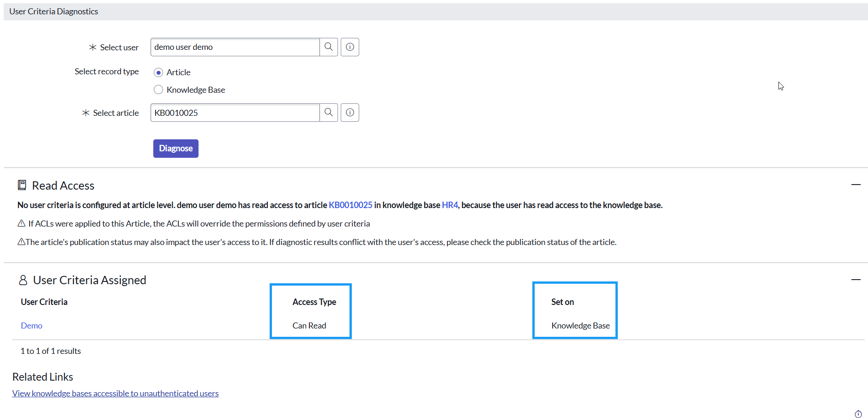Open the info icon next to Select article
Image resolution: width=868 pixels, height=418 pixels.
pyautogui.click(x=350, y=112)
